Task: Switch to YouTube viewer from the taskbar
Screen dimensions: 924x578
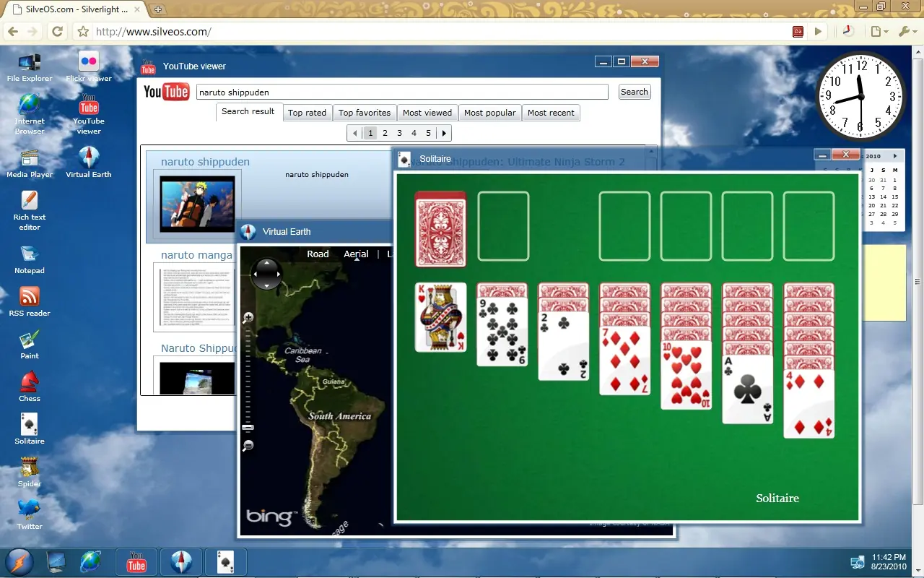Action: [136, 562]
